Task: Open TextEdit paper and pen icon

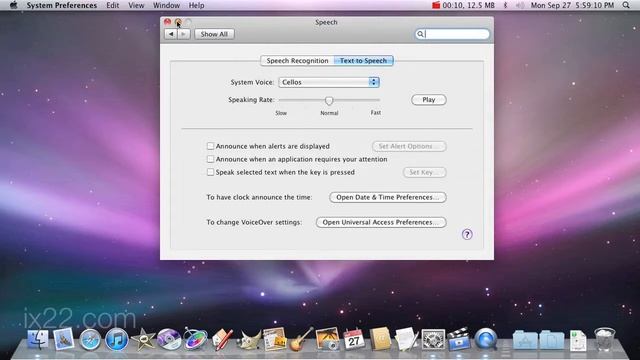Action: pyautogui.click(x=406, y=339)
